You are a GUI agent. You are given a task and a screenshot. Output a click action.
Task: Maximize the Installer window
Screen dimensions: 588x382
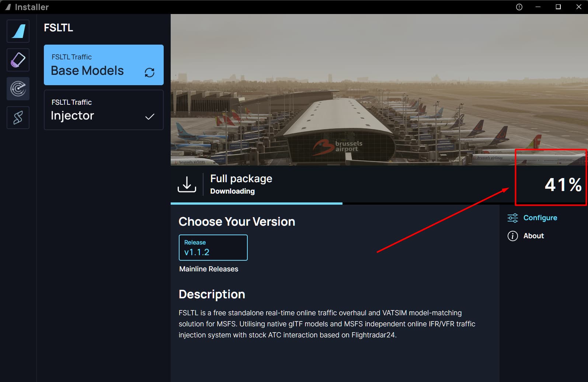558,7
